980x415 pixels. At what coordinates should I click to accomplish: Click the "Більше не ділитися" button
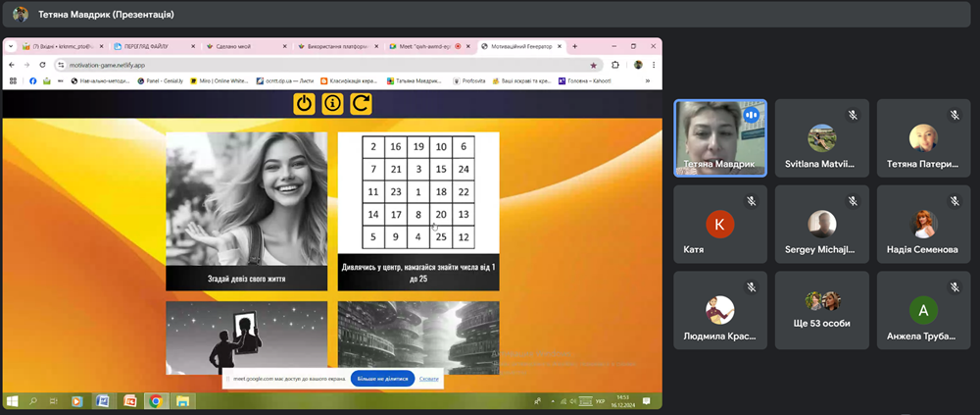pos(382,379)
